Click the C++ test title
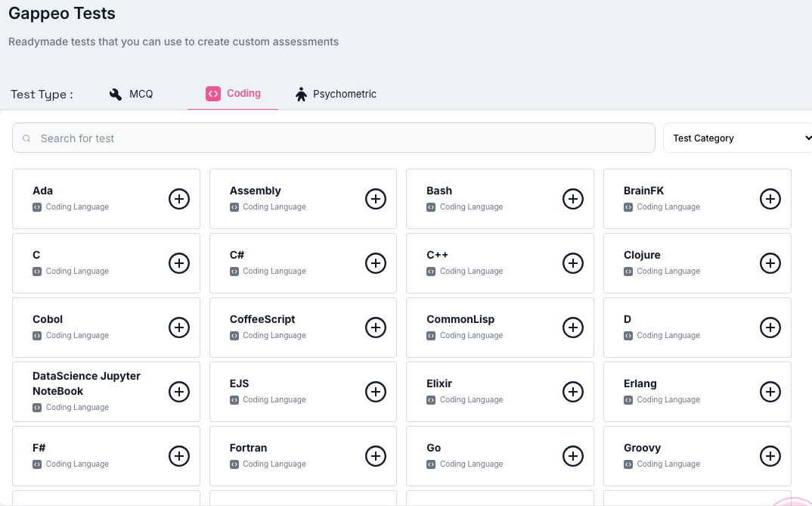Image resolution: width=812 pixels, height=506 pixels. (437, 255)
